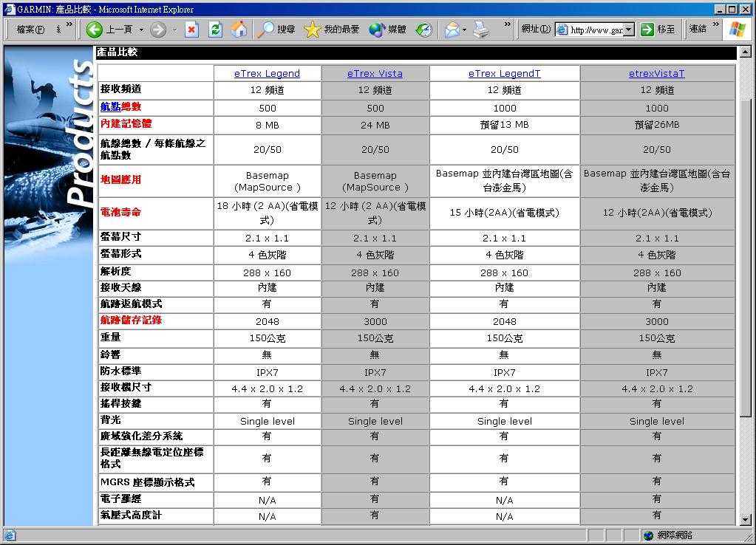756x545 pixels.
Task: Click the MGRS 座標顯示格式 row label
Action: point(147,482)
